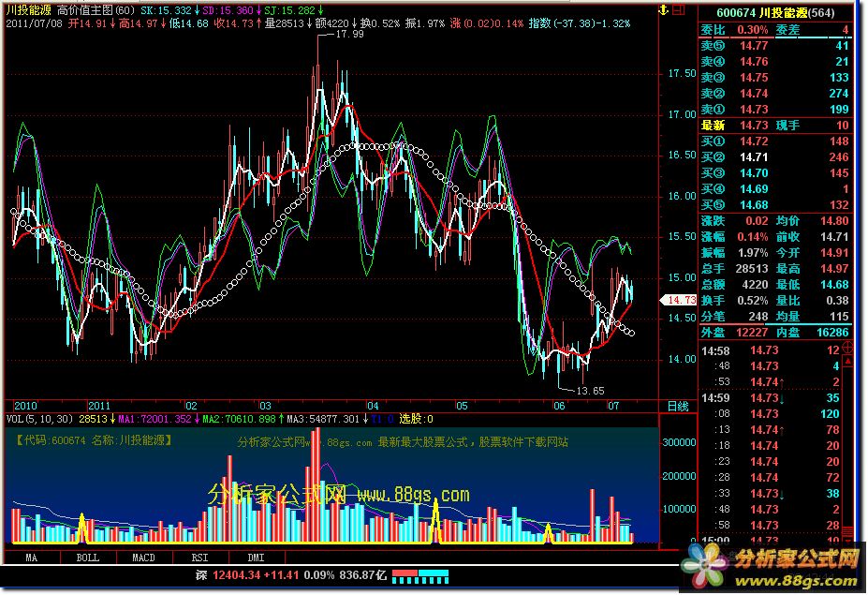Select the :08 tick row with 120
This screenshot has width=868, height=595.
coord(771,414)
